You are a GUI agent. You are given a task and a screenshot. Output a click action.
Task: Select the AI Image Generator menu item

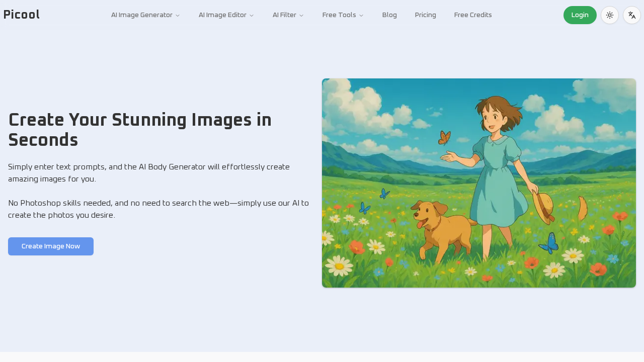point(141,15)
